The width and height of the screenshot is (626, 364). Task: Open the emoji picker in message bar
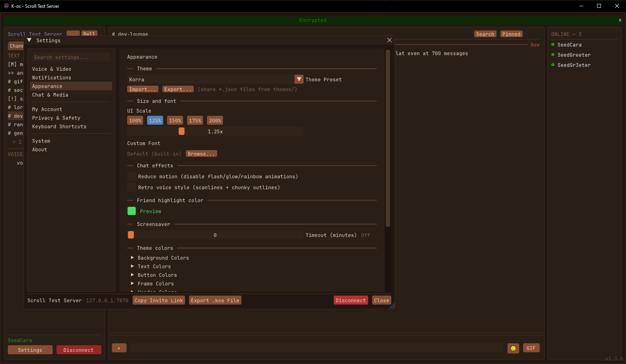point(513,348)
